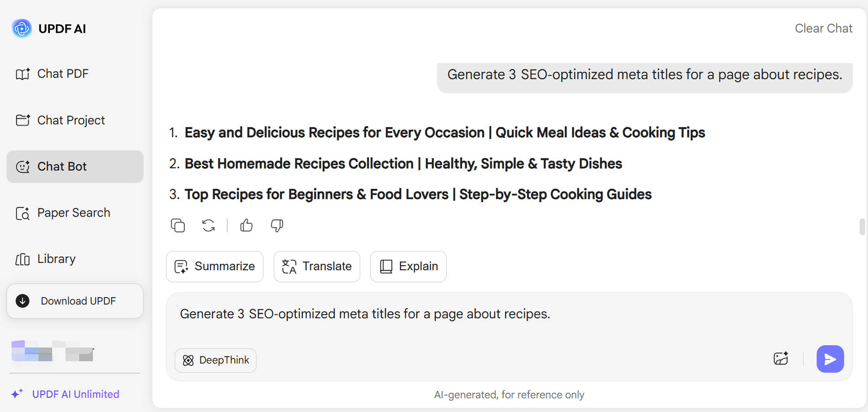Like the response with thumbs up

point(246,225)
